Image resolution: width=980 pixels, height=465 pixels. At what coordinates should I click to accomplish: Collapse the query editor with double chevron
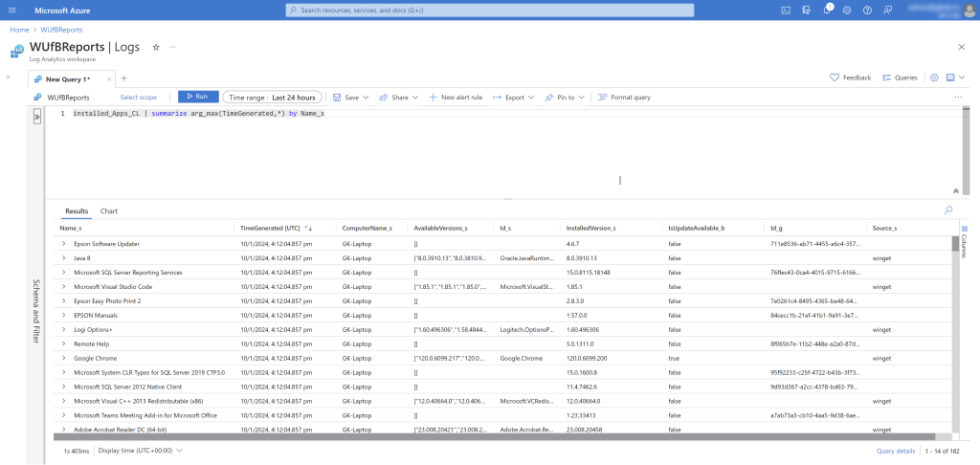956,190
